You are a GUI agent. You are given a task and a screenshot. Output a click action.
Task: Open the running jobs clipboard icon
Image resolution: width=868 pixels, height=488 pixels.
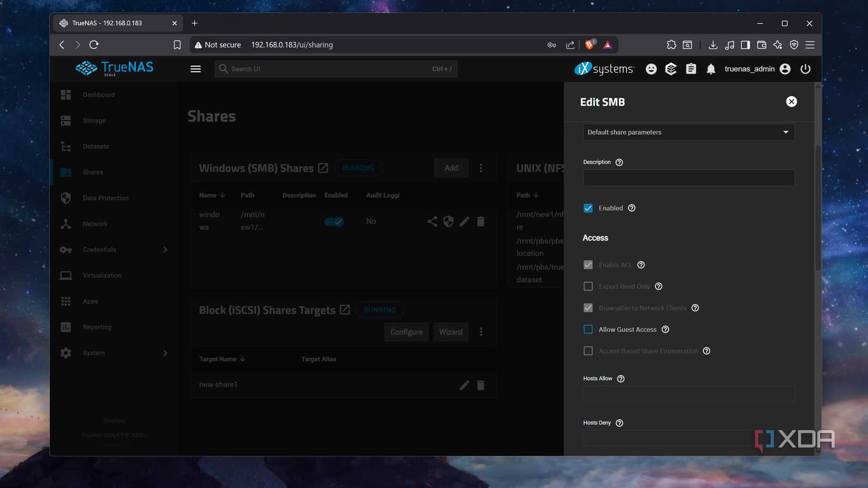691,68
